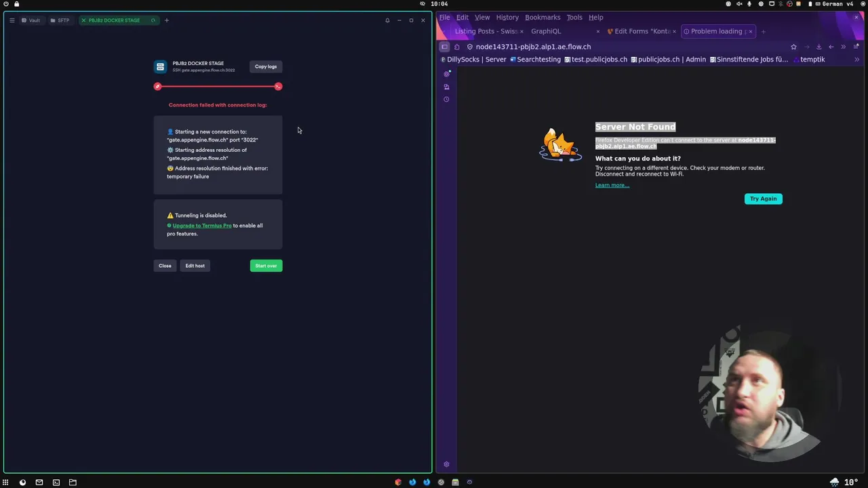Open Firefox sidebar history clock icon
868x488 pixels.
click(446, 99)
